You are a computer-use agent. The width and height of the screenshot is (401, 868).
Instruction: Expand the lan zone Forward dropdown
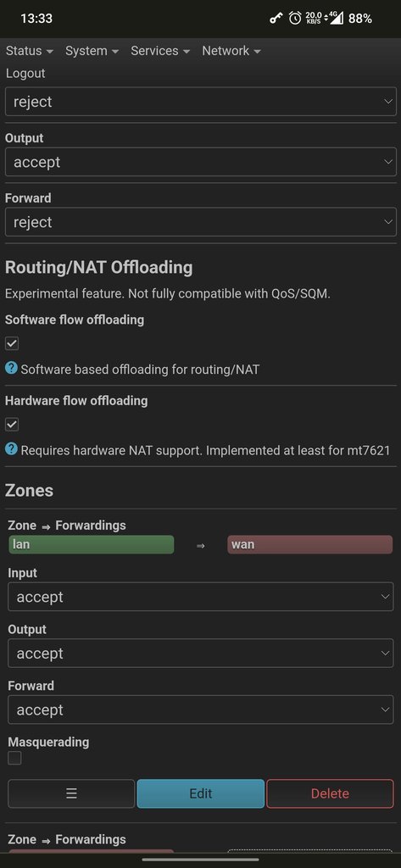pyautogui.click(x=200, y=709)
